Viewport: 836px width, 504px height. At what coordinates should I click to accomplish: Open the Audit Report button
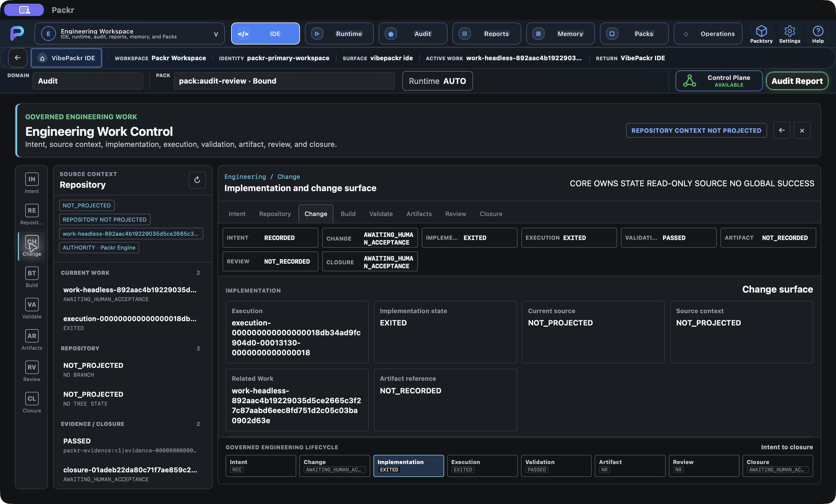pyautogui.click(x=797, y=81)
